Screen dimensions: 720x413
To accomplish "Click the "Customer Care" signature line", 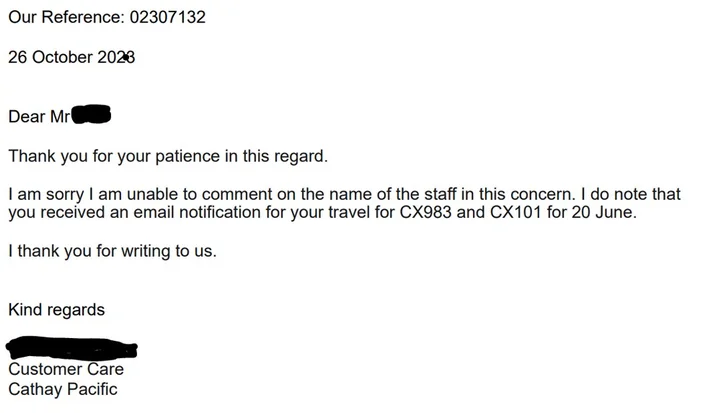I will [x=66, y=369].
